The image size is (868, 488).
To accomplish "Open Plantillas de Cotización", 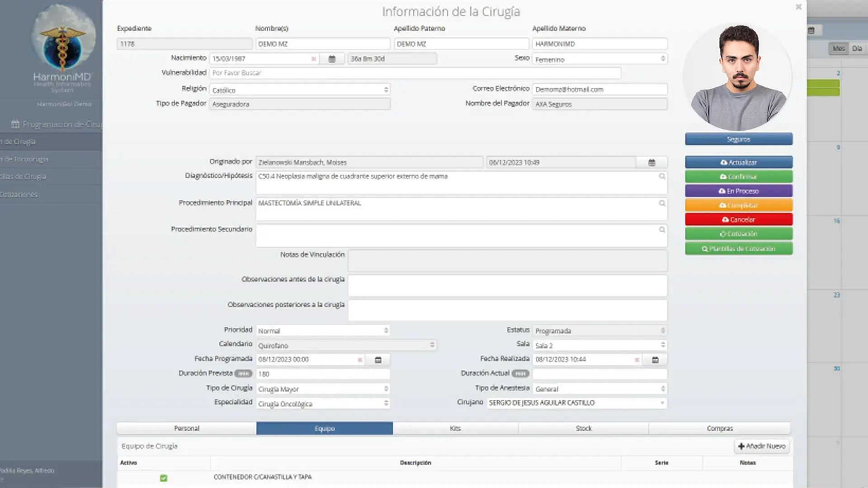I will [739, 249].
